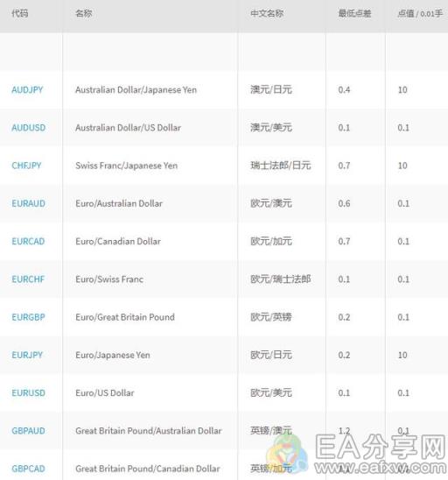The image size is (448, 480).
Task: Open the AUDUSD symbol link
Action: click(x=29, y=128)
